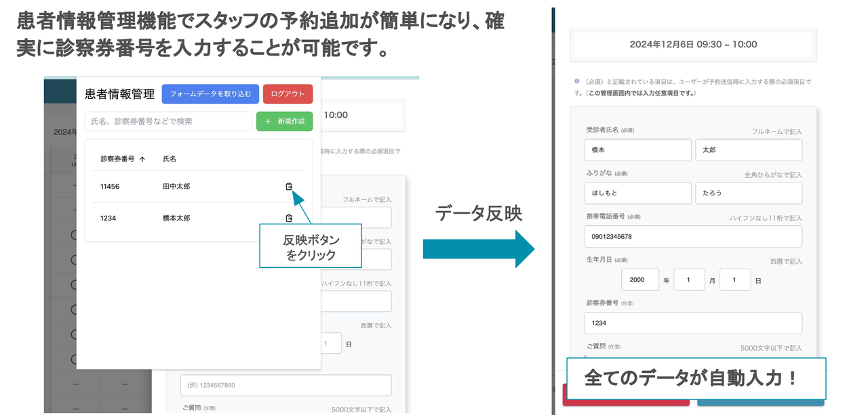Viewport: 868px width, 415px height.
Task: Click the 2024年12月6日 09:30~10:00 date header
Action: tap(693, 44)
